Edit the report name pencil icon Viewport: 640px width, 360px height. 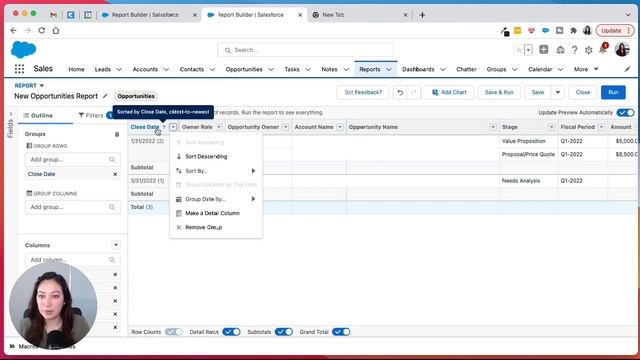click(x=105, y=96)
